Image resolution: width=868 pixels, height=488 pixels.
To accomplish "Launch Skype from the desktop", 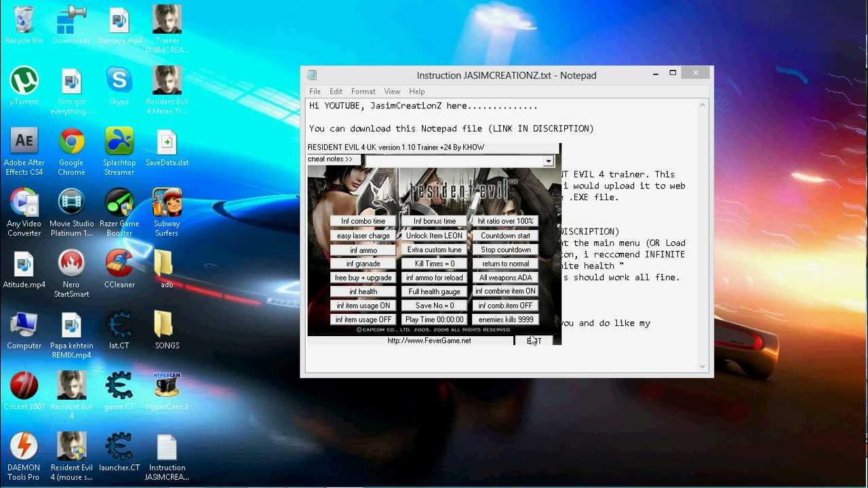I will 119,86.
